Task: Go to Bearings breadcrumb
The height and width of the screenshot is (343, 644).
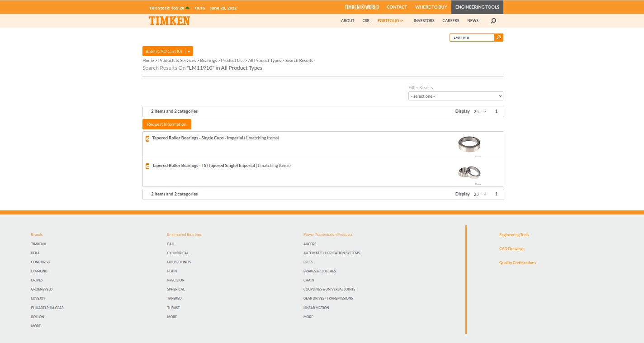Action: coord(208,61)
